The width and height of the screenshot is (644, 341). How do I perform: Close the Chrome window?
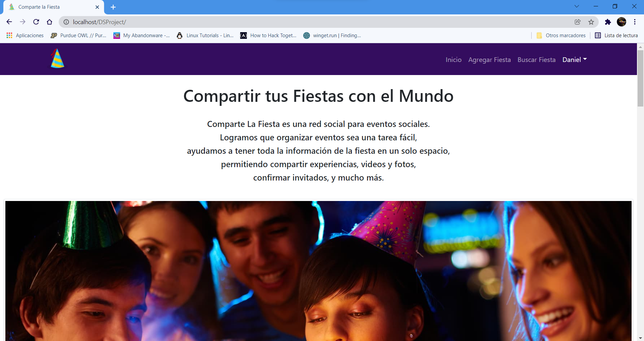pyautogui.click(x=634, y=6)
